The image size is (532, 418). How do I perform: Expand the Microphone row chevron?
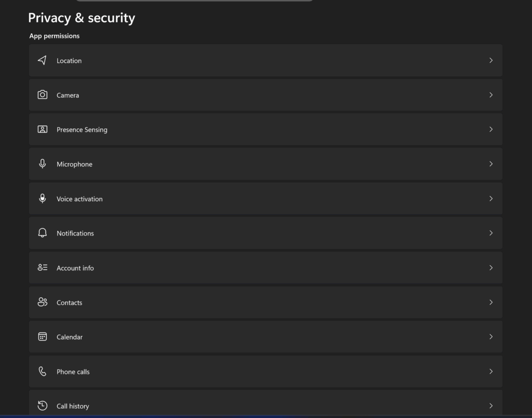pyautogui.click(x=491, y=163)
